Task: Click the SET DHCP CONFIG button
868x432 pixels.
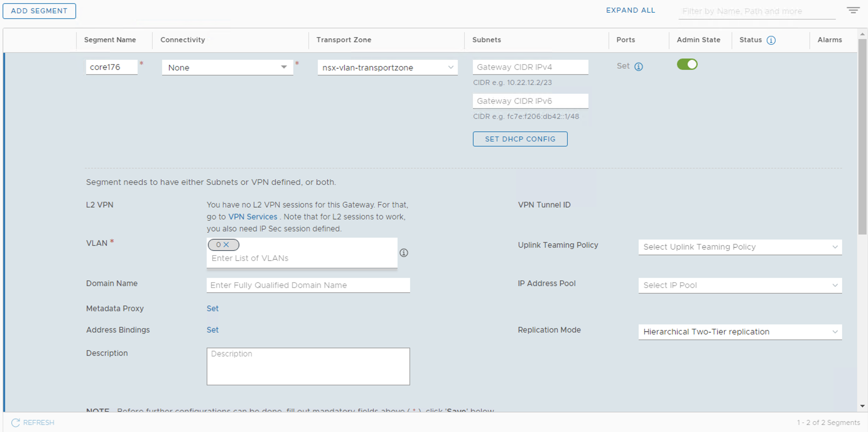Action: 520,139
